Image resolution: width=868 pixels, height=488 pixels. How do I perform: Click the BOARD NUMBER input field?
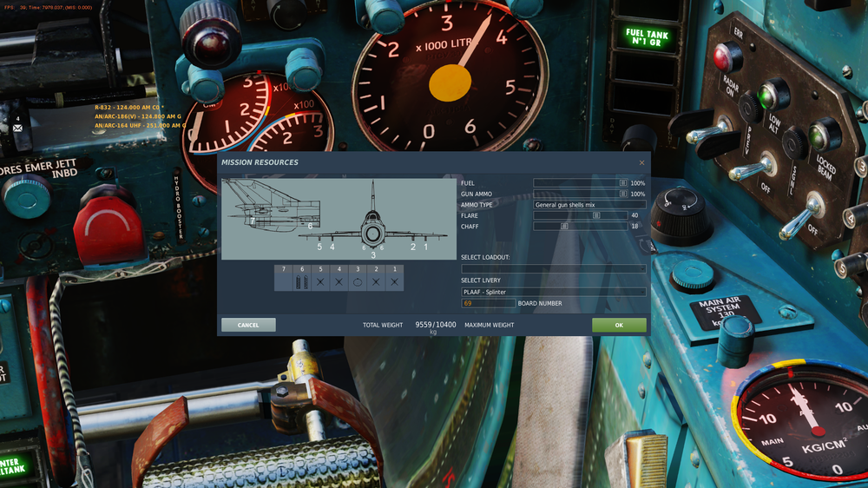coord(488,304)
